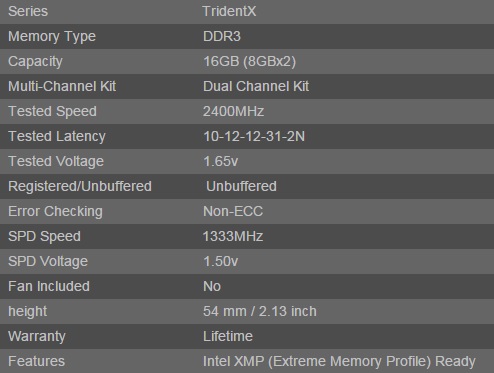Click the Tested Latency label
The image size is (494, 373).
(x=57, y=137)
